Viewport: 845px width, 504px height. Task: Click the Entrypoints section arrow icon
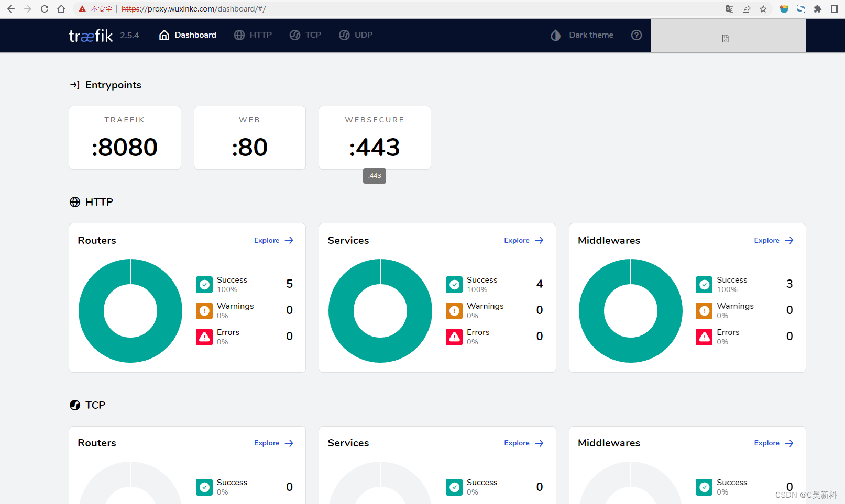click(x=75, y=85)
